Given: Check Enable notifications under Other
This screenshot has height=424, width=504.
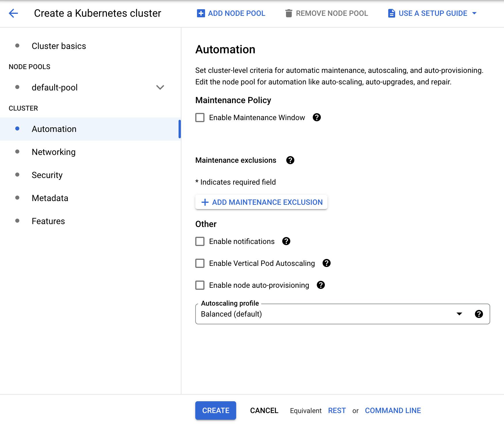Looking at the screenshot, I should tap(200, 241).
